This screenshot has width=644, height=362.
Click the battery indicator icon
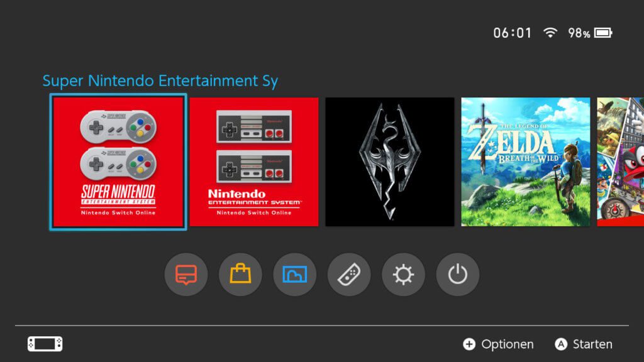(604, 31)
